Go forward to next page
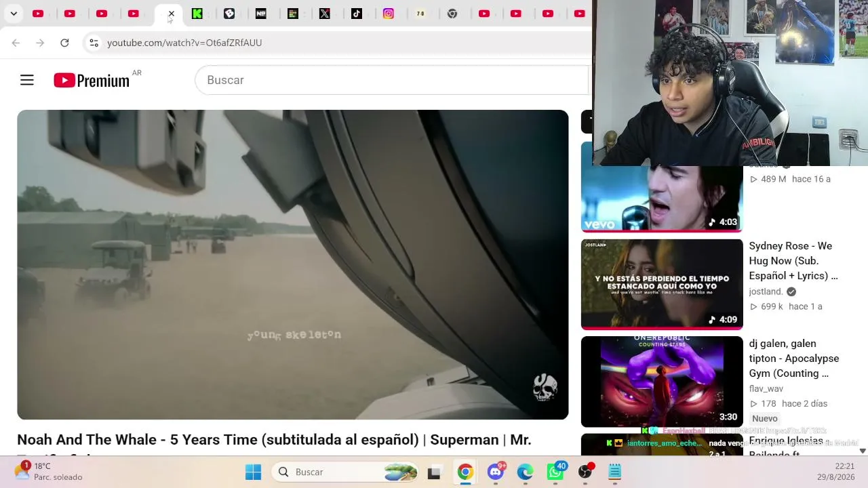The height and width of the screenshot is (488, 868). pos(40,43)
